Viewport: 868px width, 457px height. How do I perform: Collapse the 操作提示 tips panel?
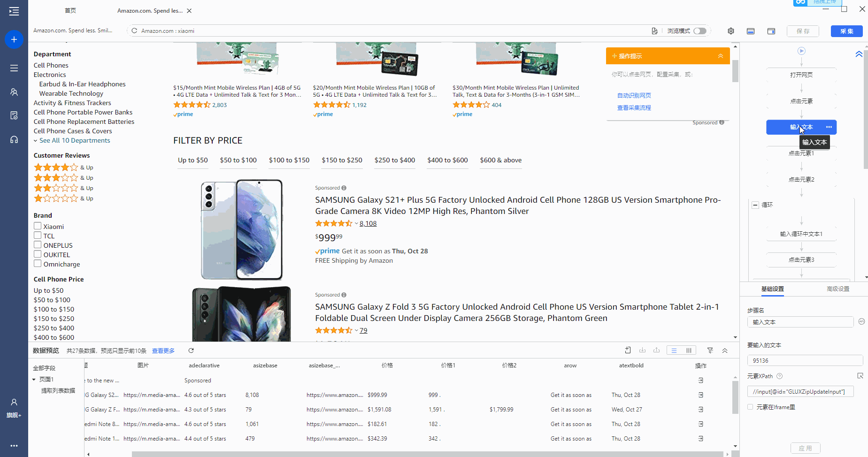pyautogui.click(x=721, y=56)
